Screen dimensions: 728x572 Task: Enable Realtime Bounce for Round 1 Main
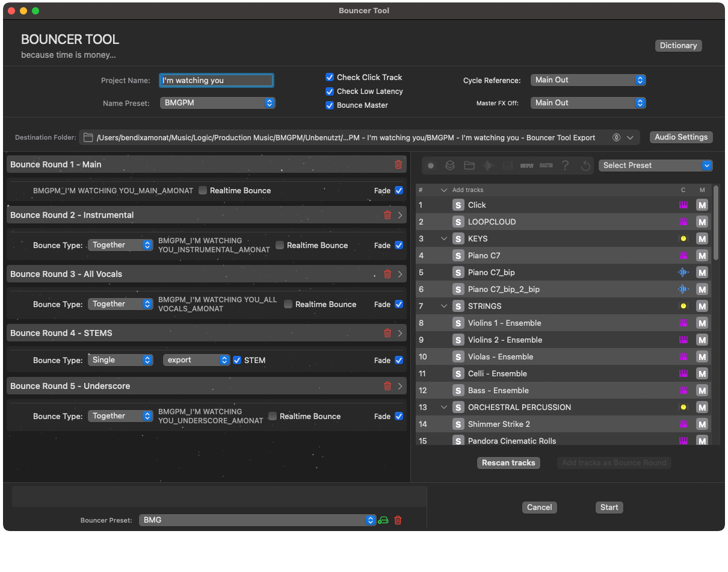point(203,191)
